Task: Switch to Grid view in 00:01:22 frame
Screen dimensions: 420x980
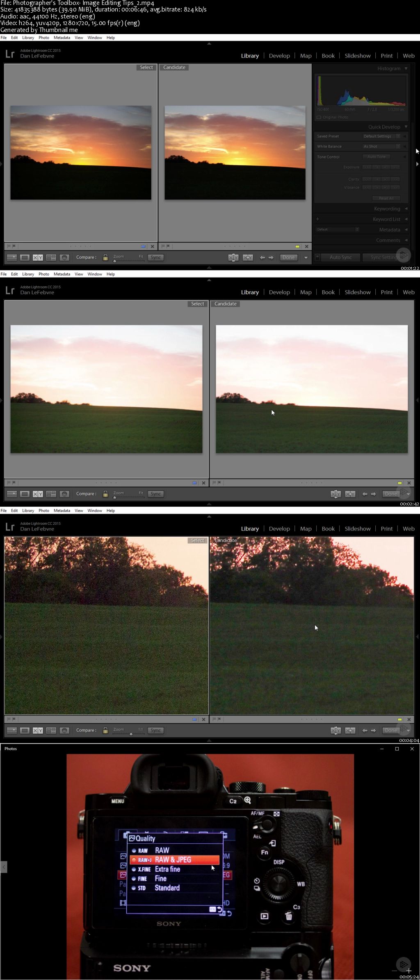Action: tap(12, 257)
